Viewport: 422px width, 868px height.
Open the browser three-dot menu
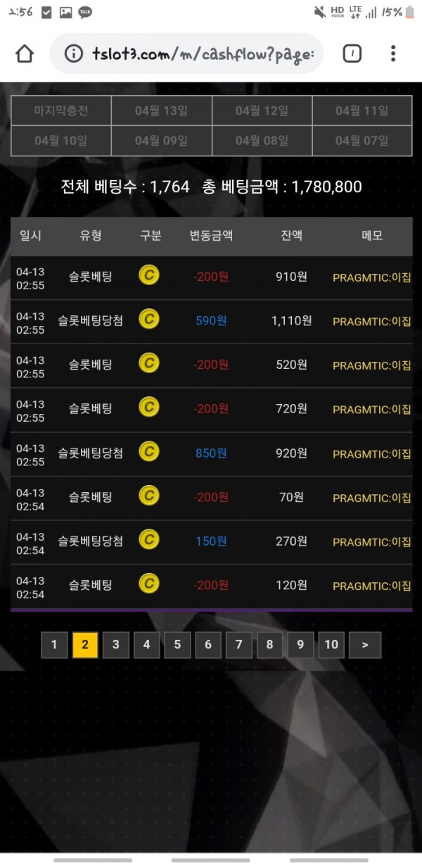coord(393,54)
